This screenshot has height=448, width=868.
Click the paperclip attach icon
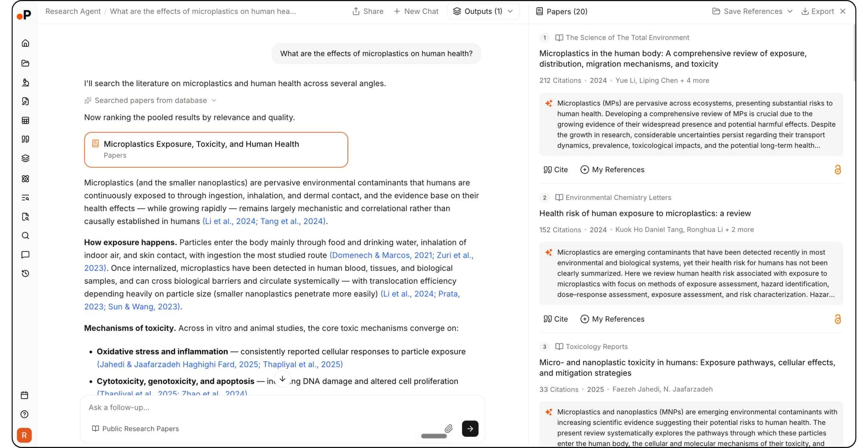point(449,428)
